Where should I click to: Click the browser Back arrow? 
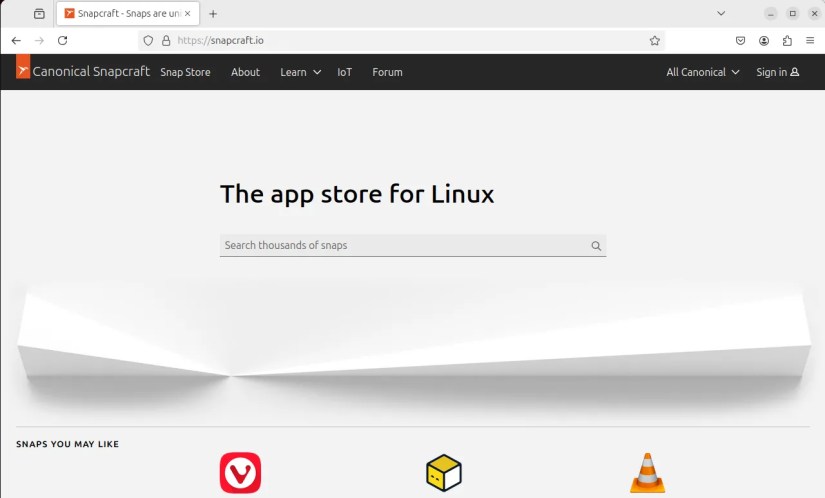(x=16, y=40)
